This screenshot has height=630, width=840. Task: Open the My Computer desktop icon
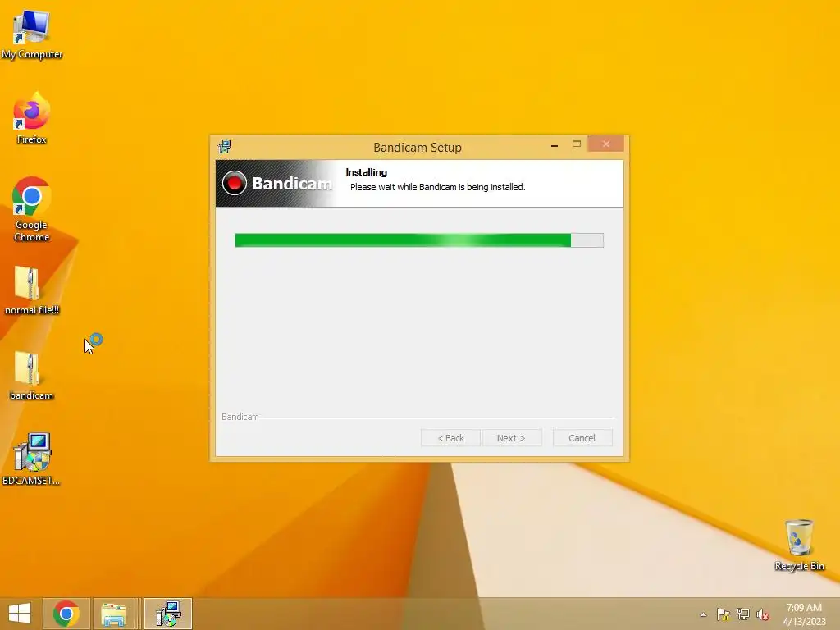tap(32, 34)
